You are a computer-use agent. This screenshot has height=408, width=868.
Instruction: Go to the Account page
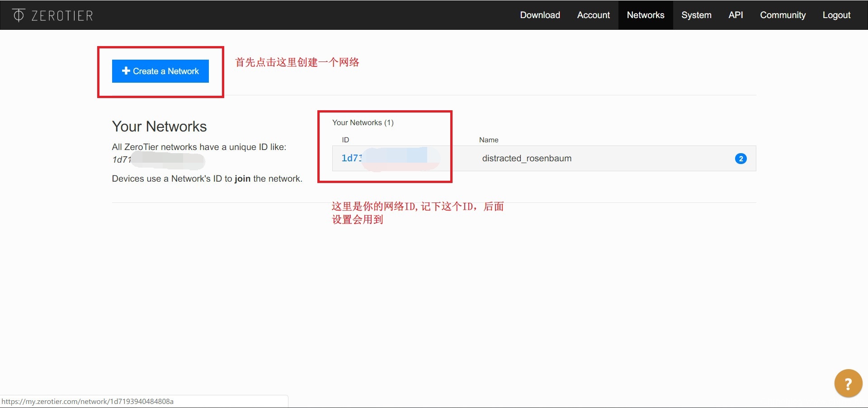tap(593, 15)
